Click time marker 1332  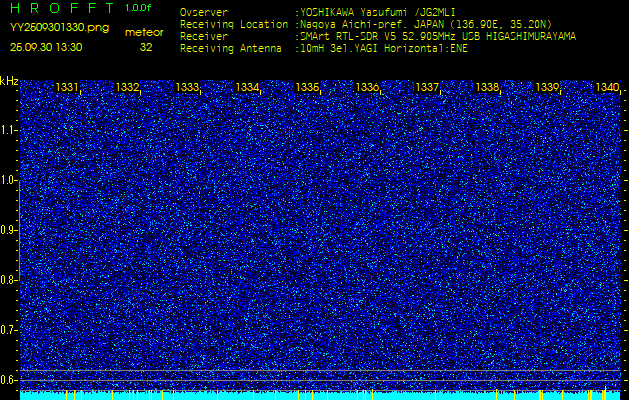pos(127,87)
